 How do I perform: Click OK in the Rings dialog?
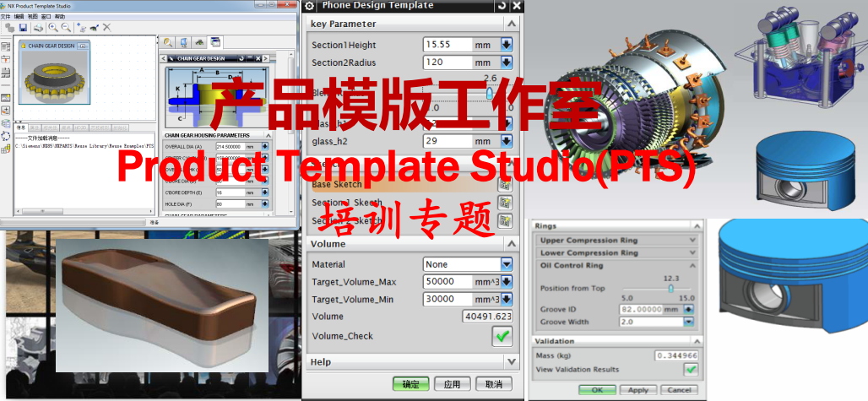coord(597,390)
